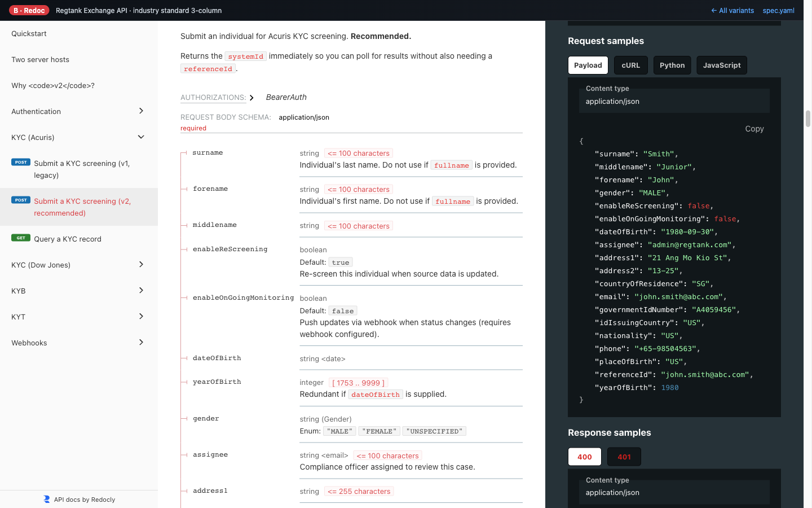Open Query a KYC record

[79, 239]
